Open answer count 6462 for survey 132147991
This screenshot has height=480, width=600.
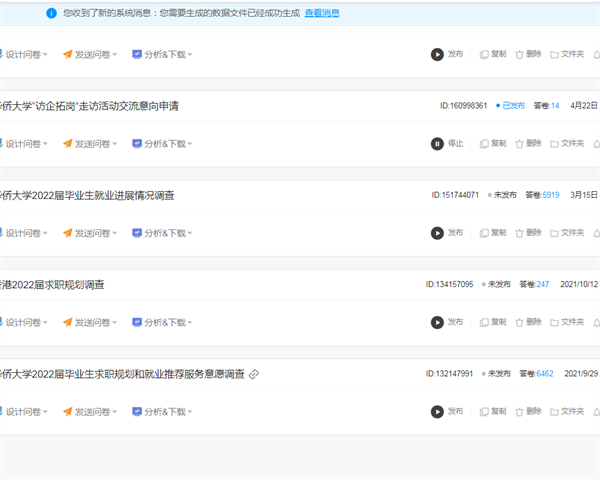tap(545, 374)
